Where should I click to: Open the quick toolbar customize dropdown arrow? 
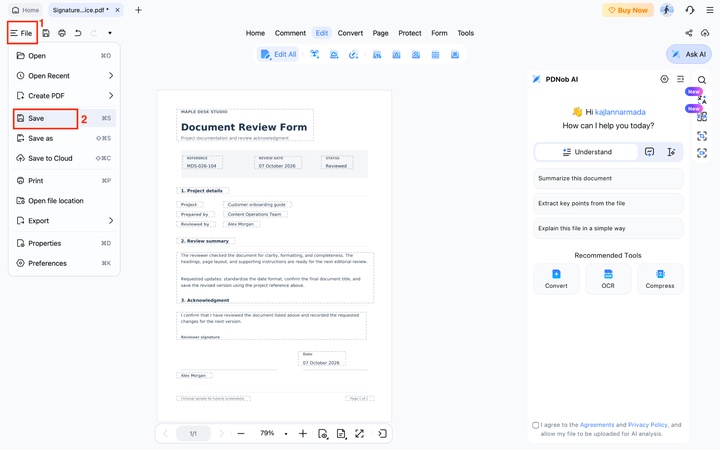point(110,33)
